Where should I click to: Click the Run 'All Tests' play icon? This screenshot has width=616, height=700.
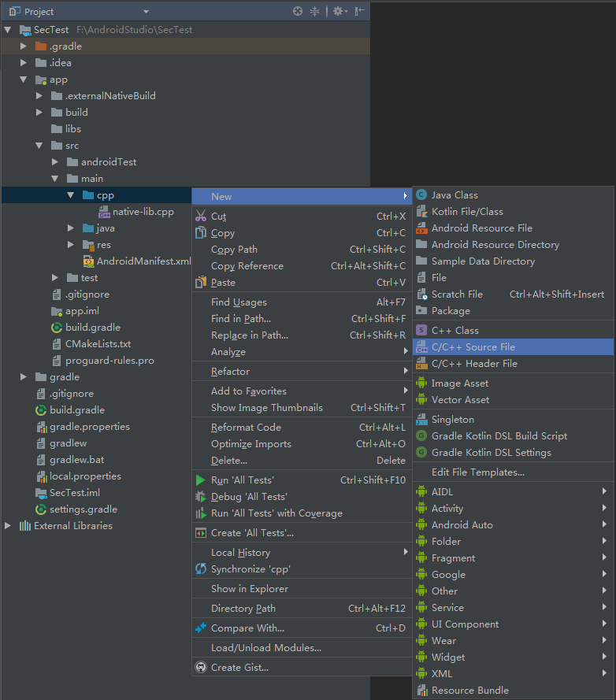tap(201, 480)
